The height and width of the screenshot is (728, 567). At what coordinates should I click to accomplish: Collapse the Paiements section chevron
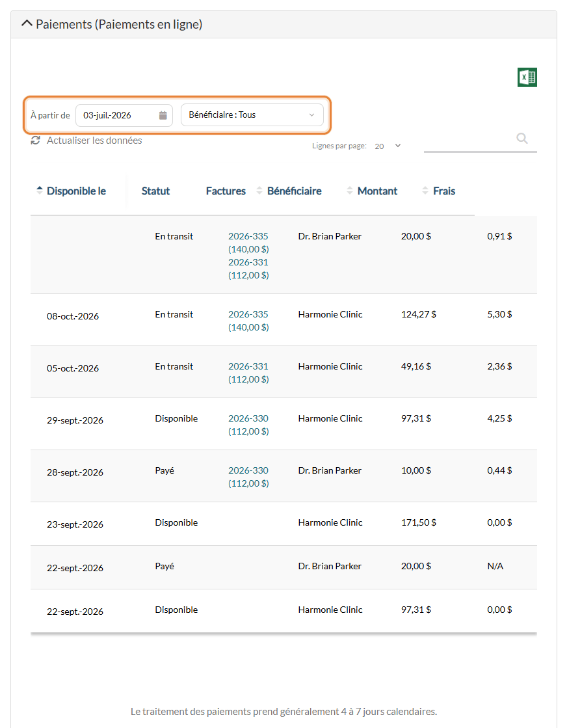coord(27,23)
